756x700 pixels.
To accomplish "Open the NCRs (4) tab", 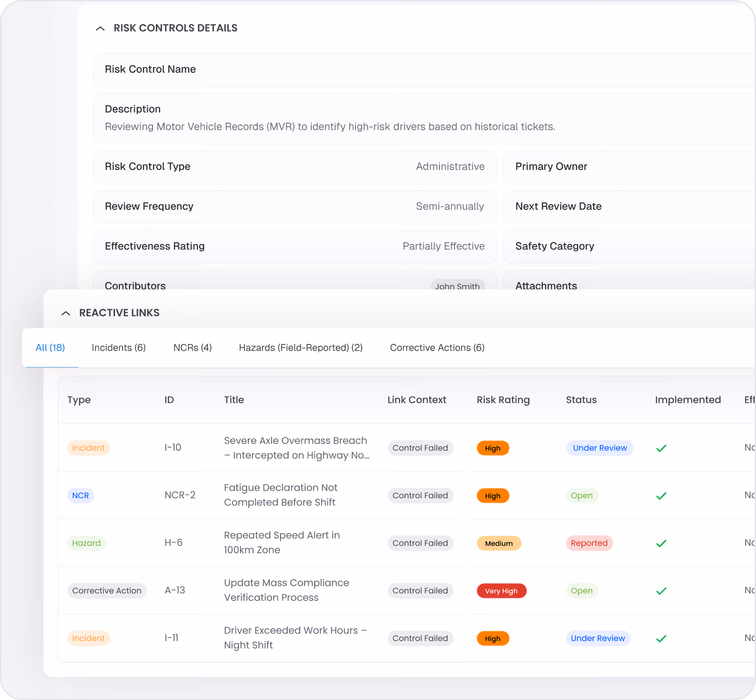I will (x=192, y=348).
